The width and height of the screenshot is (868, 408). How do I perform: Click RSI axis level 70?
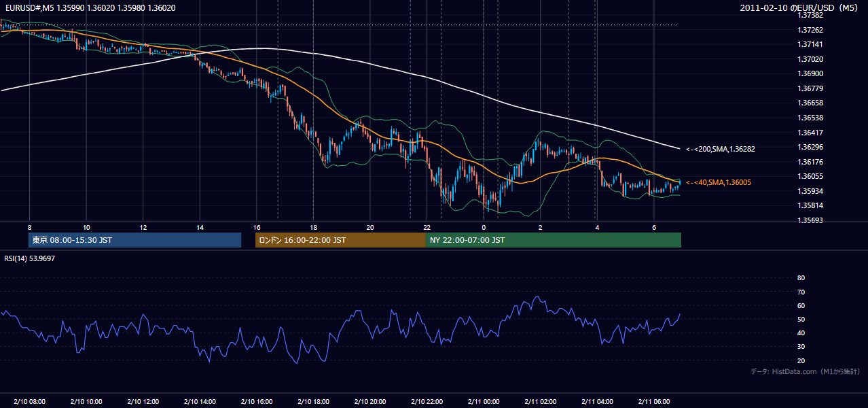801,292
